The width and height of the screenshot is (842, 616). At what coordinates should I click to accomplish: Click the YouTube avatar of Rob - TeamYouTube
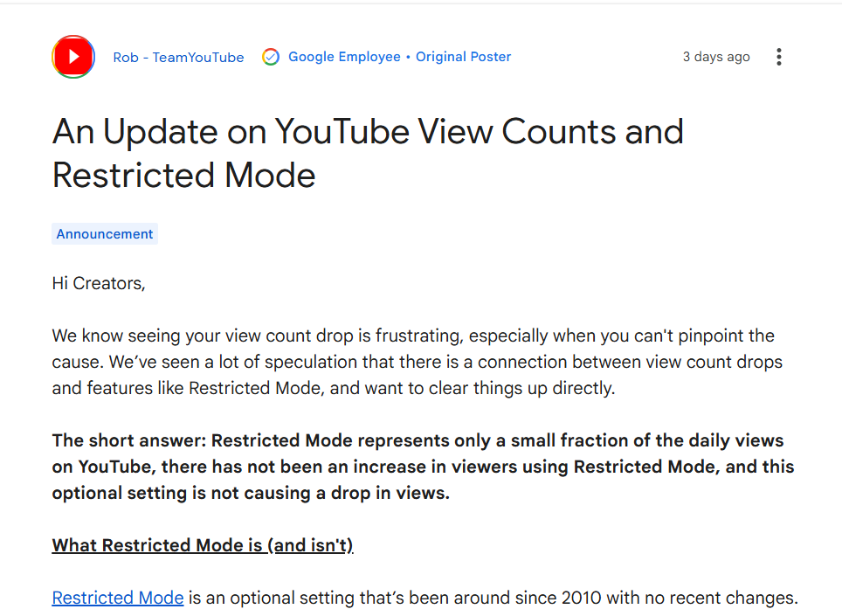73,57
